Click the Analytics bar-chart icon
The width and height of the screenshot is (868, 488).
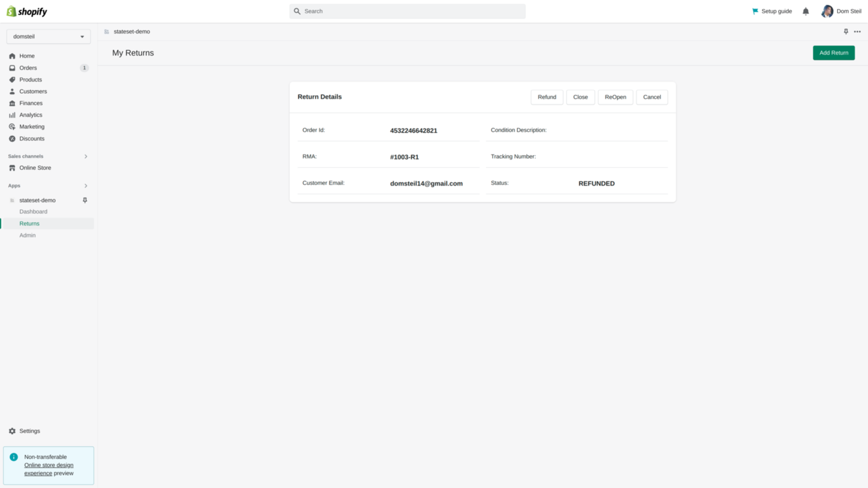pyautogui.click(x=12, y=114)
